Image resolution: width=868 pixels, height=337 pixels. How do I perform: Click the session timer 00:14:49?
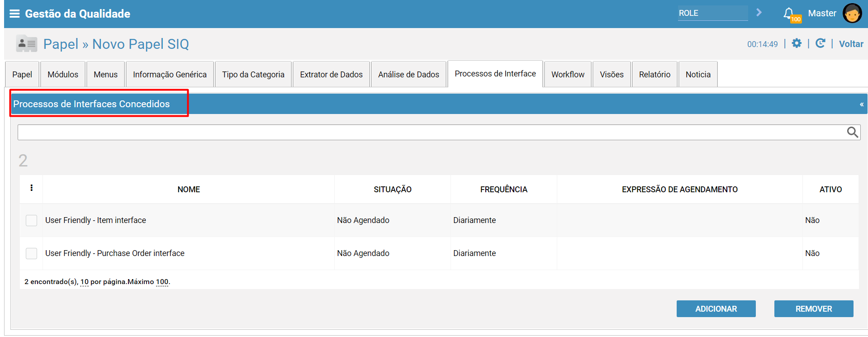tap(762, 44)
